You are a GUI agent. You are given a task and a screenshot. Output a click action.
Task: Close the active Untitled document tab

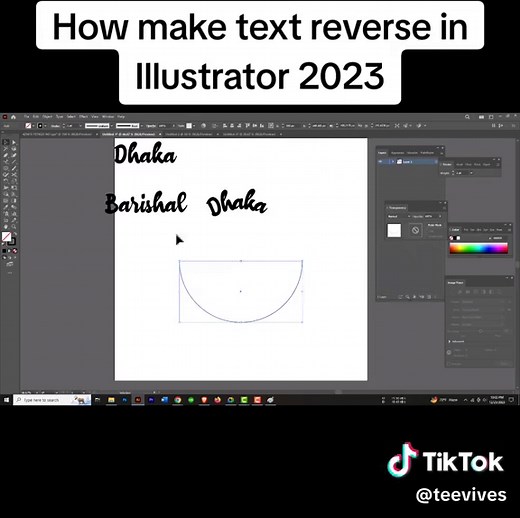coord(160,134)
